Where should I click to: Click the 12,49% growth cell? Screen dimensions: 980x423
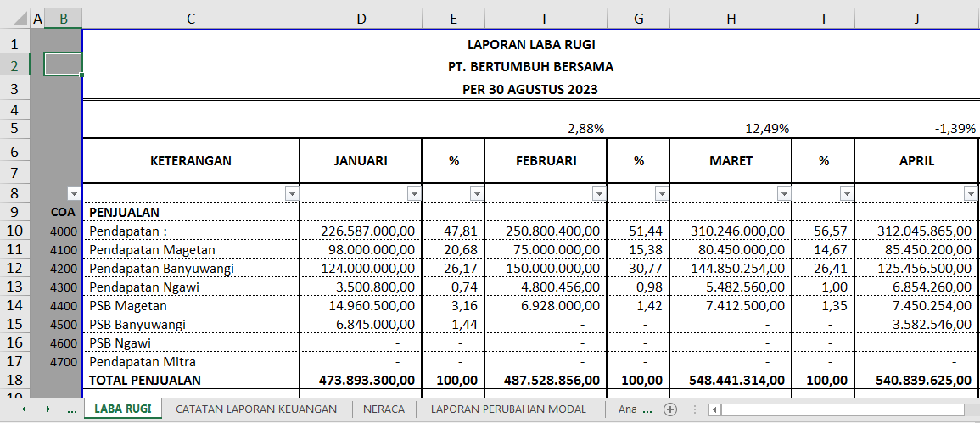(731, 129)
